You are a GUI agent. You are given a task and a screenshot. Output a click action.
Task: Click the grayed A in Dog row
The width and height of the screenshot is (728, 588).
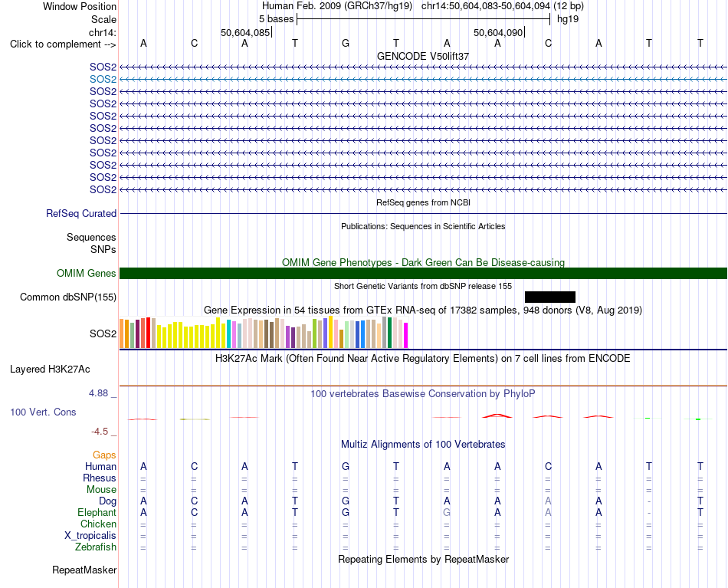point(548,501)
